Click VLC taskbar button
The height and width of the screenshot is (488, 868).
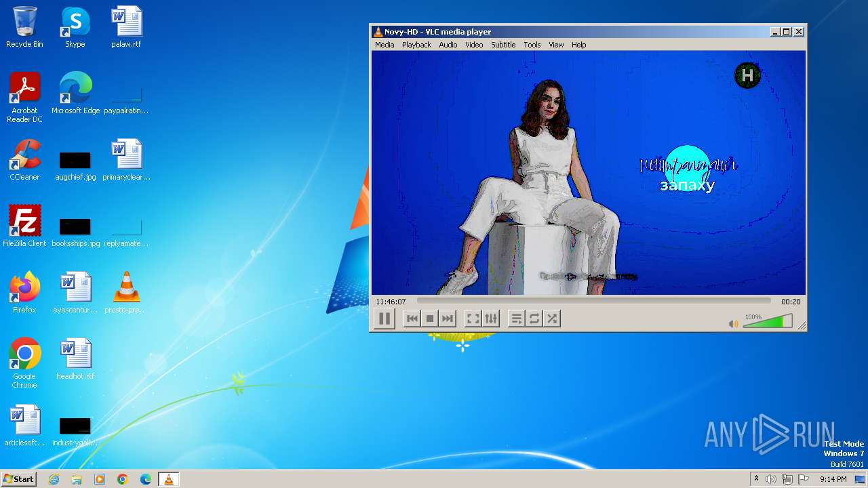tap(169, 479)
